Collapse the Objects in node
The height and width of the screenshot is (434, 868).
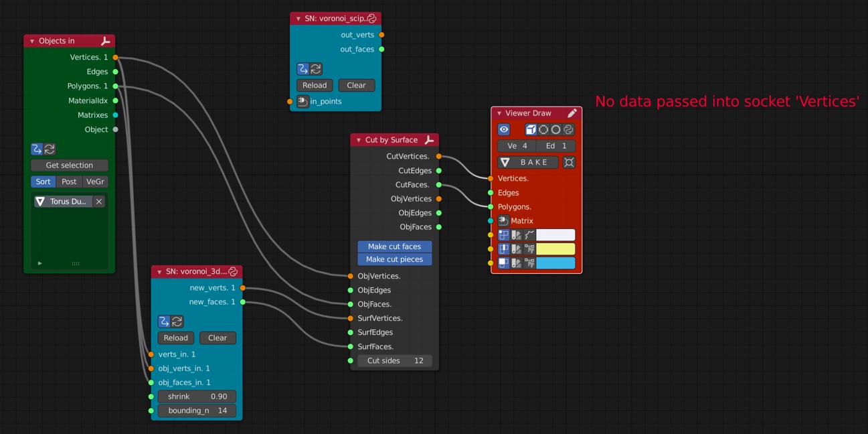tap(32, 42)
